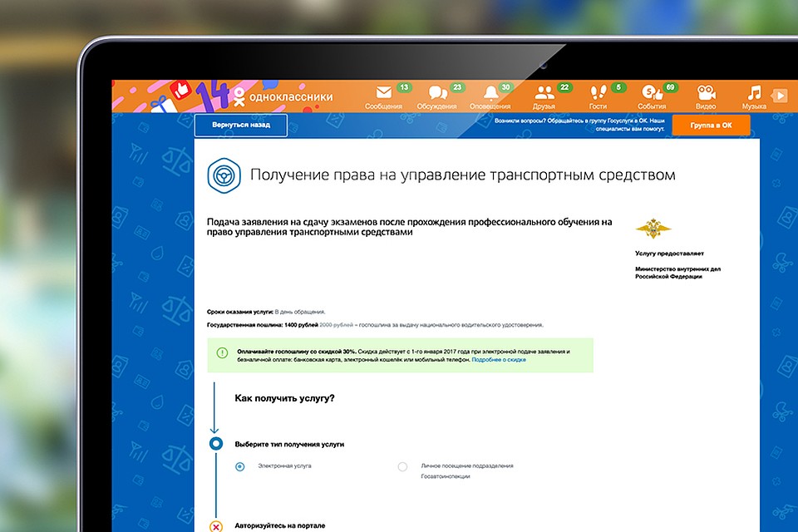798x532 pixels.
Task: Open Подробнее о скидке link
Action: click(x=499, y=359)
